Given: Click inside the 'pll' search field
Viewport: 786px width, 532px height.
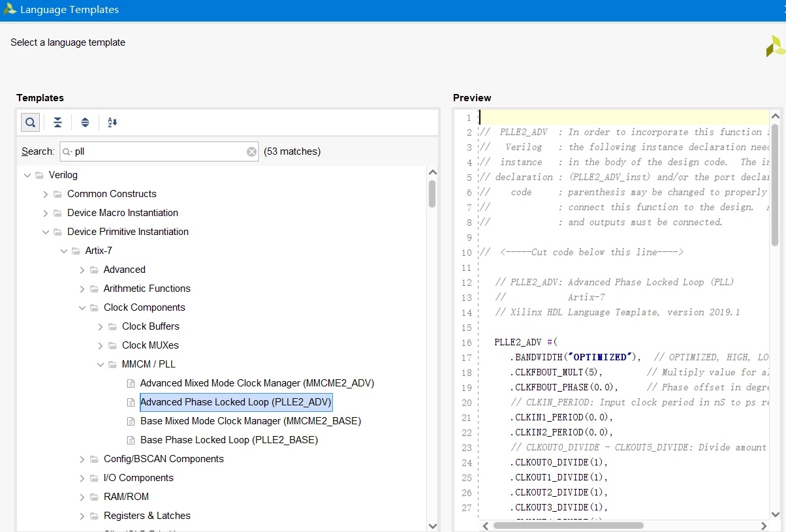Looking at the screenshot, I should coord(159,151).
